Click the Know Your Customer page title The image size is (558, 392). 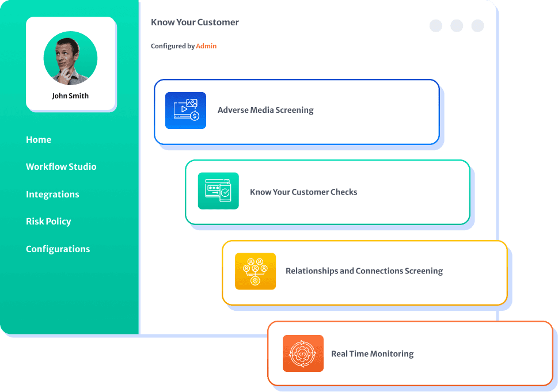click(195, 22)
